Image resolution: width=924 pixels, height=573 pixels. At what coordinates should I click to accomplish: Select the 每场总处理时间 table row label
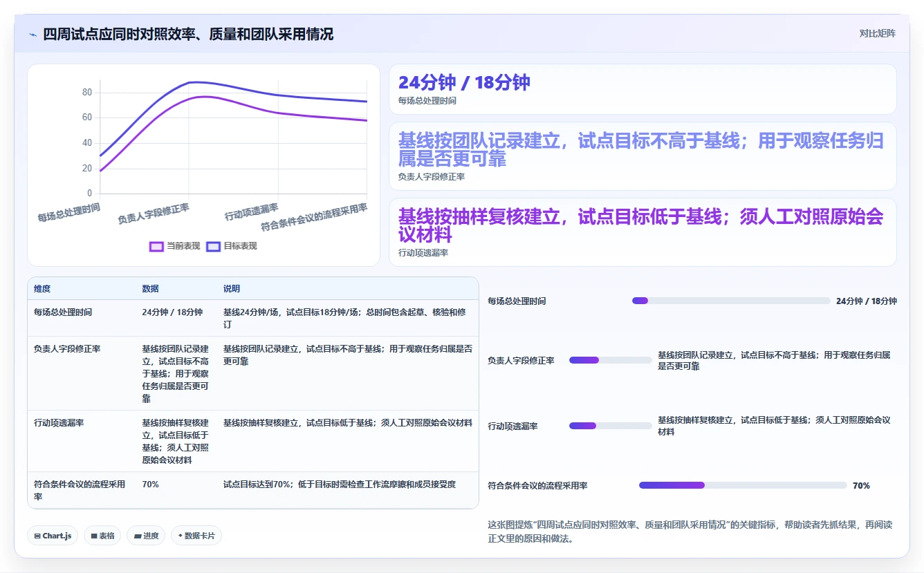pos(63,312)
